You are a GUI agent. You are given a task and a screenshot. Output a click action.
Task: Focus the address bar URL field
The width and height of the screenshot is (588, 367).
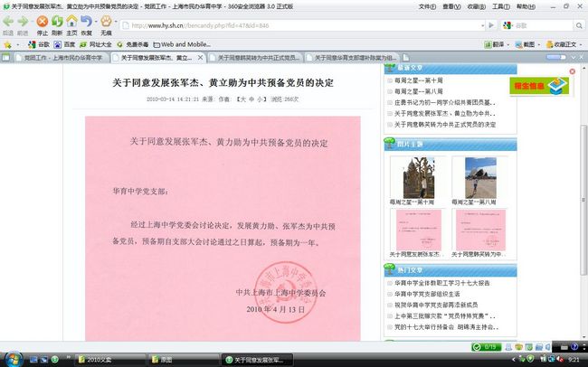click(304, 25)
